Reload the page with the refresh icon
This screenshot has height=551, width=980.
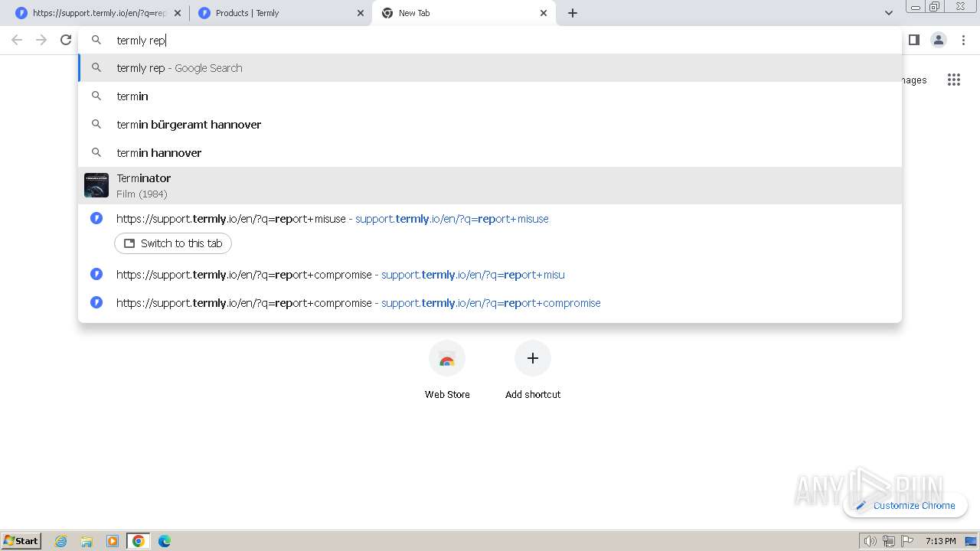(66, 40)
